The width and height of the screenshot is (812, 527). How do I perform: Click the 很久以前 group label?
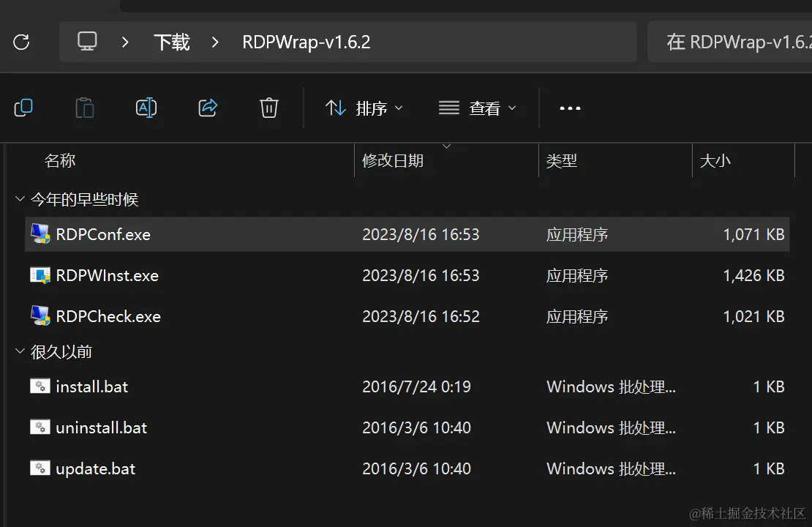point(61,352)
